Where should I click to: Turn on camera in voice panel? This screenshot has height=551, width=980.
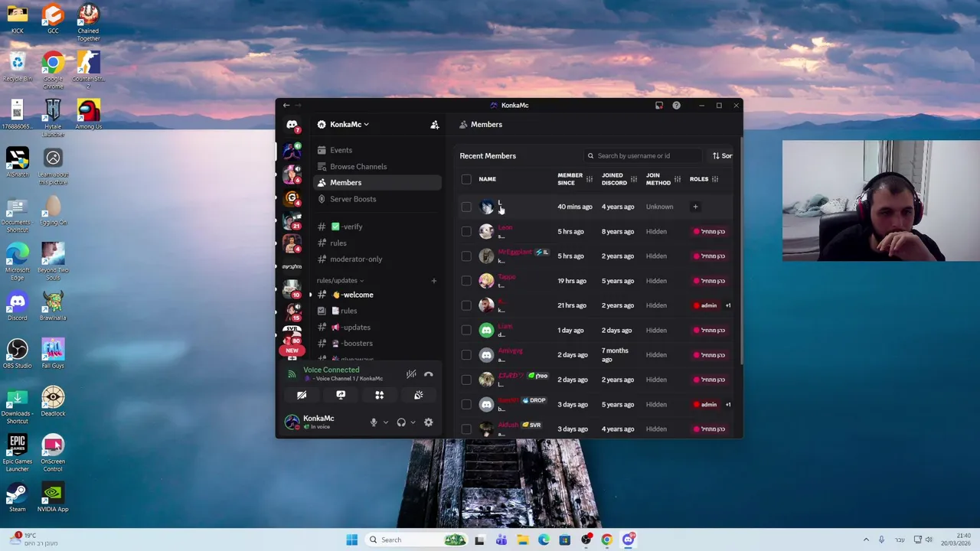pyautogui.click(x=302, y=395)
